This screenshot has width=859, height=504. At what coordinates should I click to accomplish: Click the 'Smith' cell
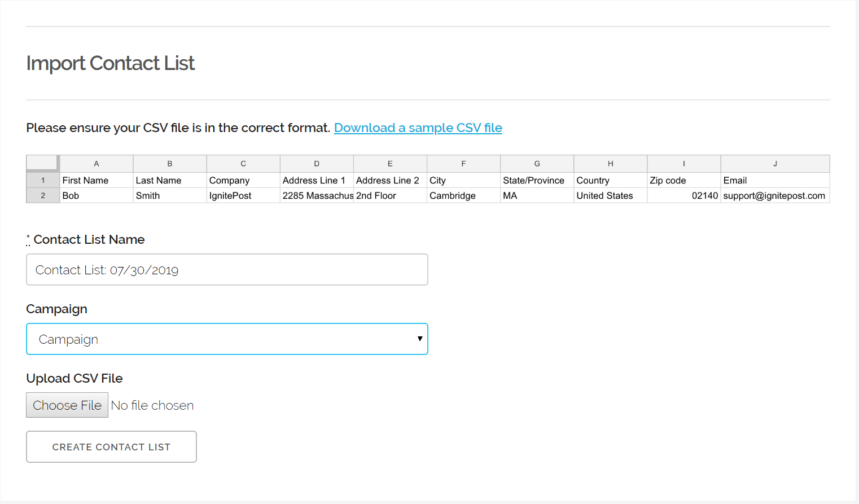click(170, 195)
